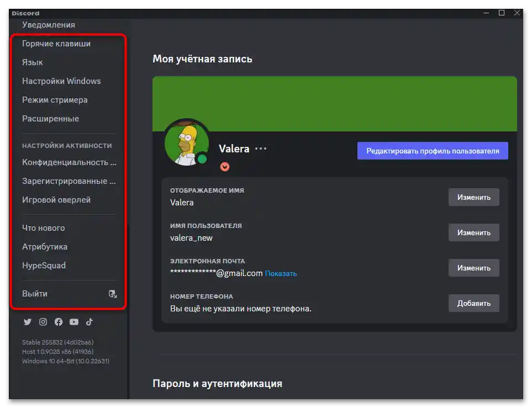Open the Игровой оверлей settings
Image resolution: width=532 pixels, height=408 pixels.
(x=57, y=199)
